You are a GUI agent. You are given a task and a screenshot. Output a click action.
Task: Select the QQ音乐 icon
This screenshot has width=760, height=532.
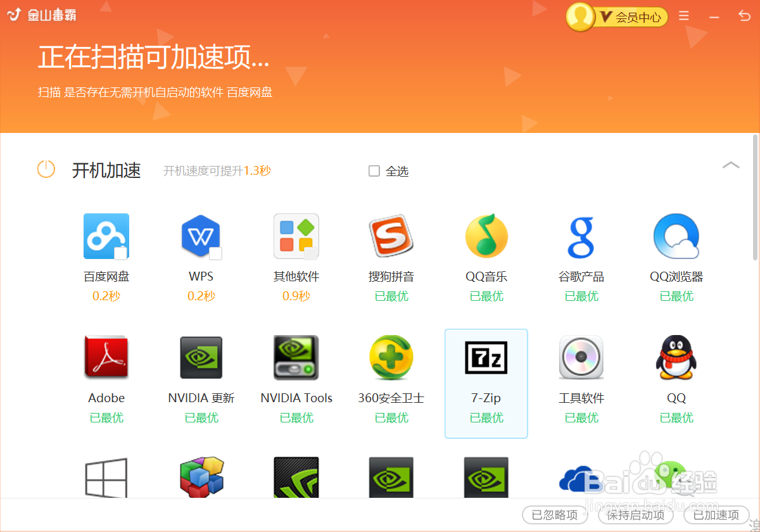[486, 236]
